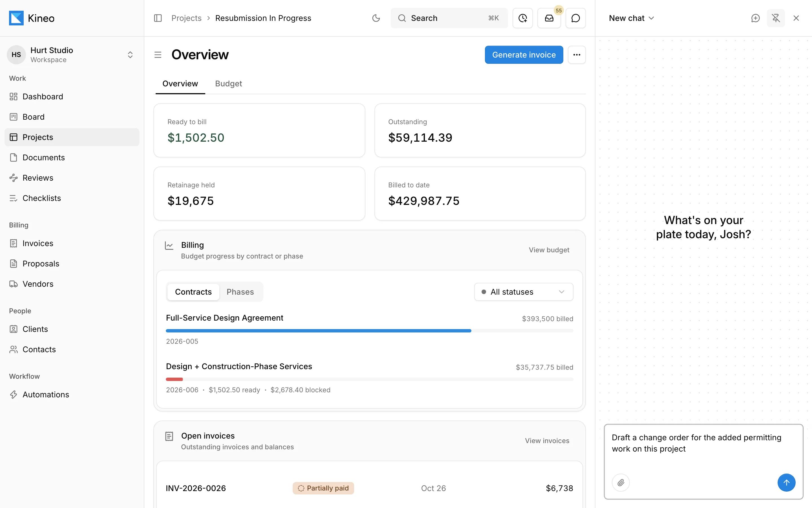This screenshot has width=812, height=508.
Task: Switch to the Phases view
Action: pyautogui.click(x=240, y=292)
